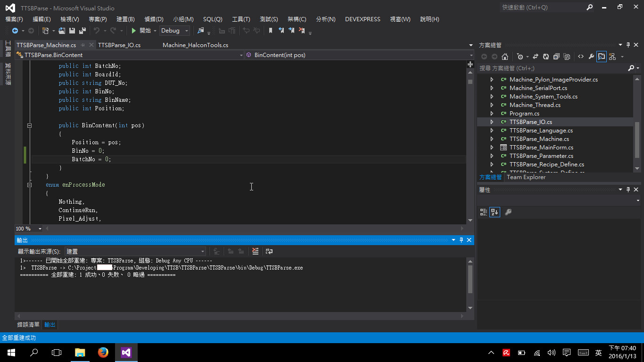
Task: Clear all output with the clear icon
Action: (256, 251)
